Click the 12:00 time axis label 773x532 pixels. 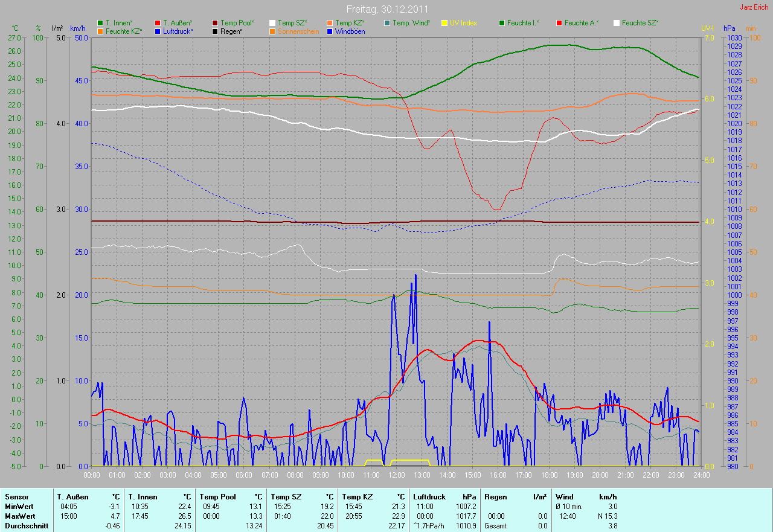(x=396, y=475)
